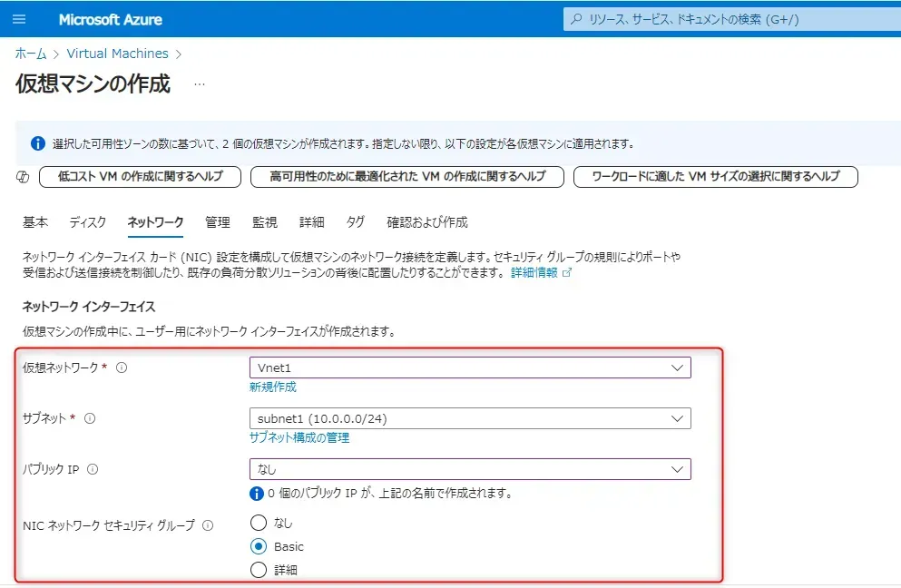Click the info icon next to 仮想ネットワーク

pos(122,367)
